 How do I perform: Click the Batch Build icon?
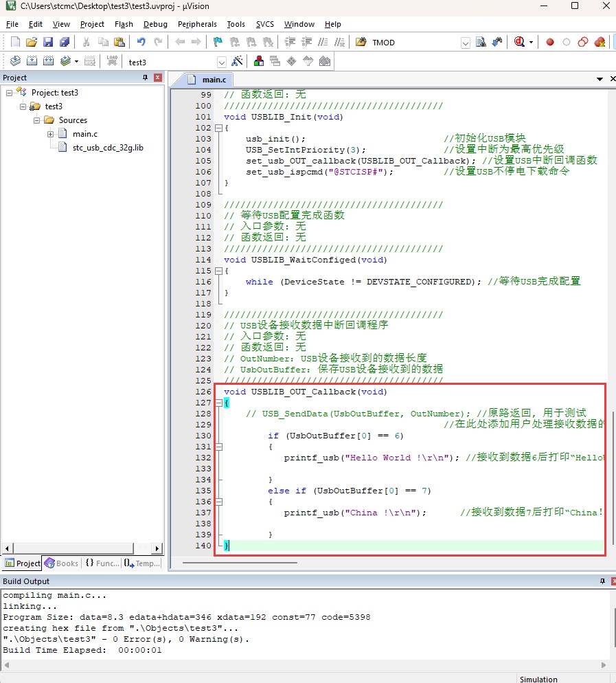65,61
